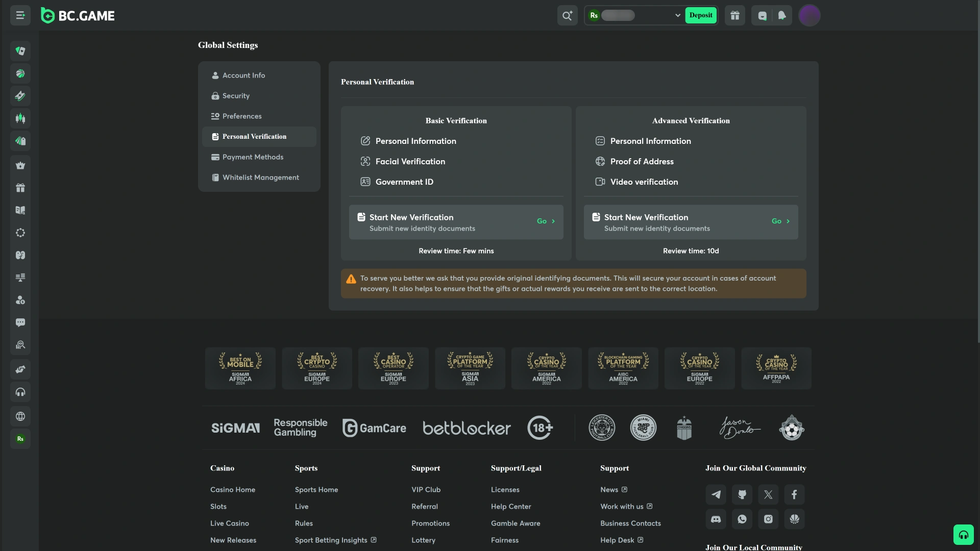Click the Telegram community icon
Screen dimensions: 980x551
(x=716, y=494)
